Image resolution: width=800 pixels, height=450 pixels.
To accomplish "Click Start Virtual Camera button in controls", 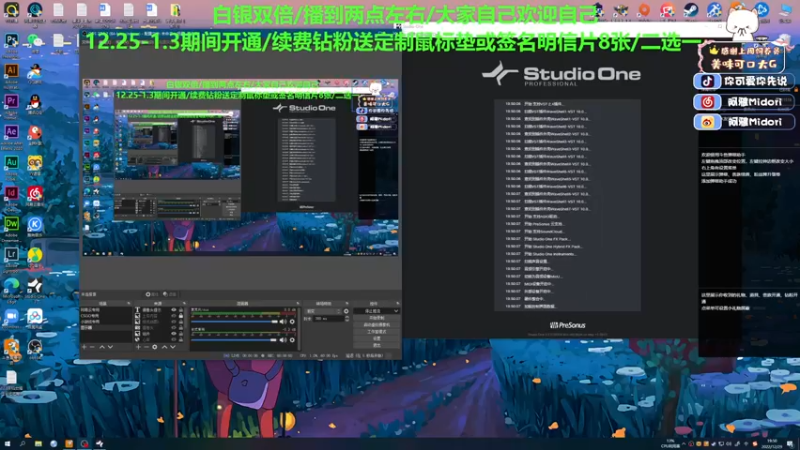I will 377,324.
